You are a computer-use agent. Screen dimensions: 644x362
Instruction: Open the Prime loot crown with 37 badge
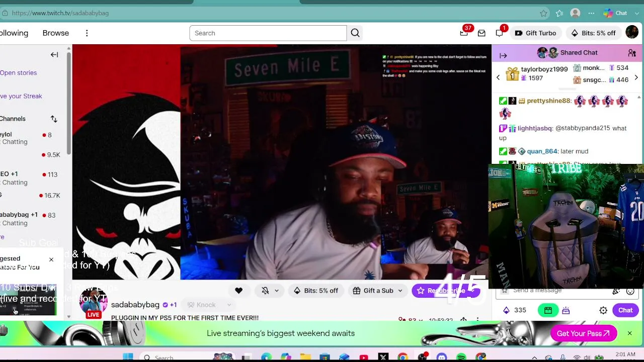coord(464,33)
